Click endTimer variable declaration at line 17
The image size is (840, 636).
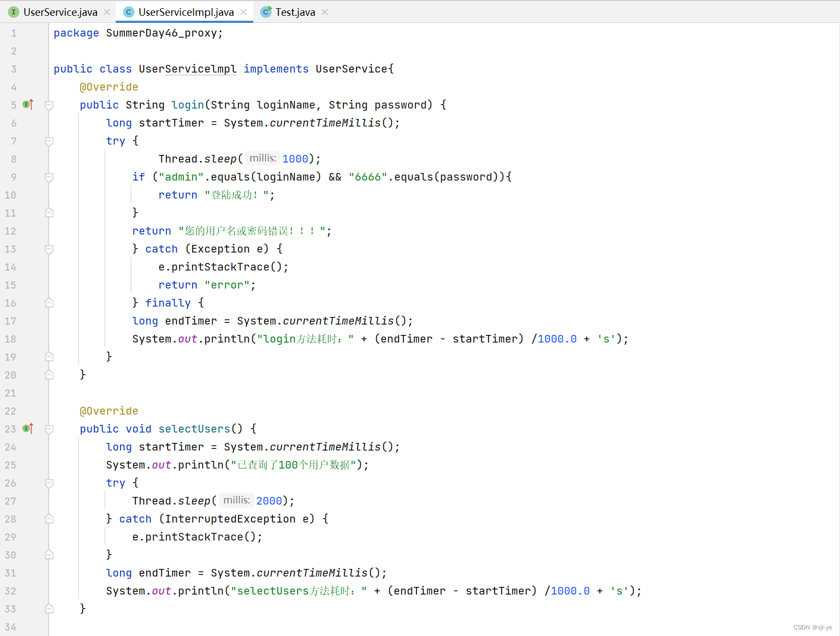(191, 321)
